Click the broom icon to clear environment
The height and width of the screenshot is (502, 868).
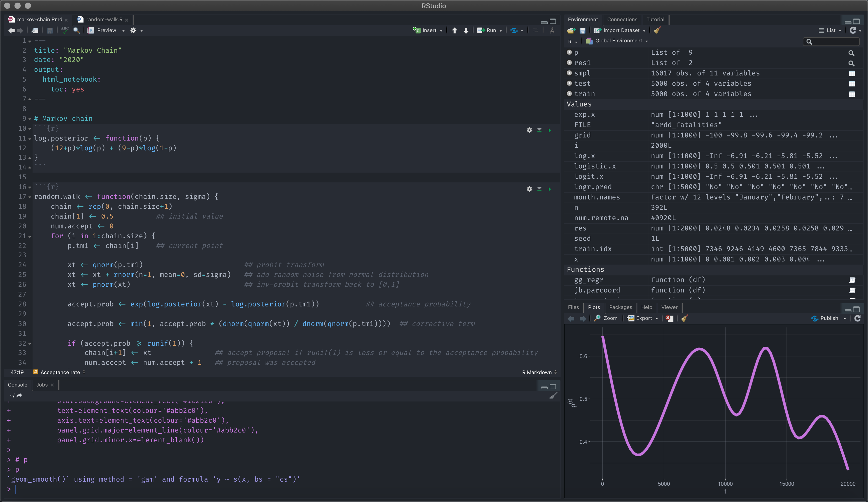(x=657, y=30)
